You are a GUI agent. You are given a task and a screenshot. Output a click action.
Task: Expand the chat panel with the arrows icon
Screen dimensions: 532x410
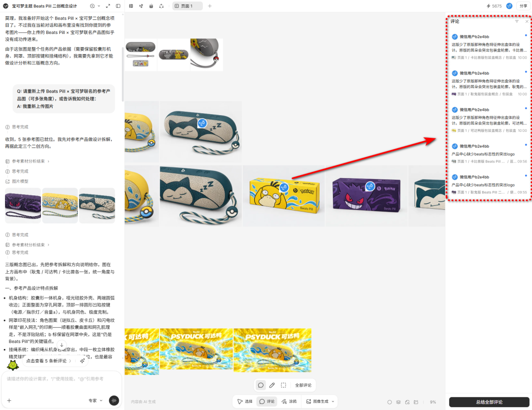coord(108,6)
